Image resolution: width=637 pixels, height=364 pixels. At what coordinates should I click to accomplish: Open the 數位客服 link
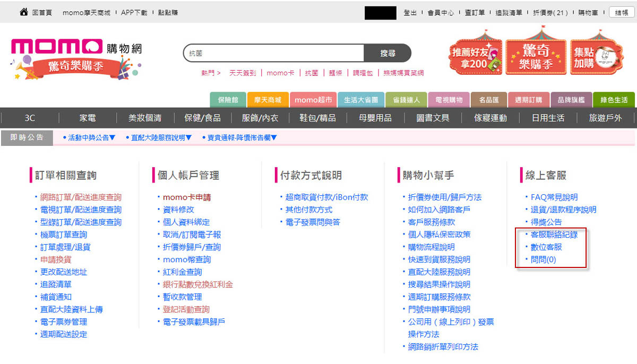tap(546, 247)
